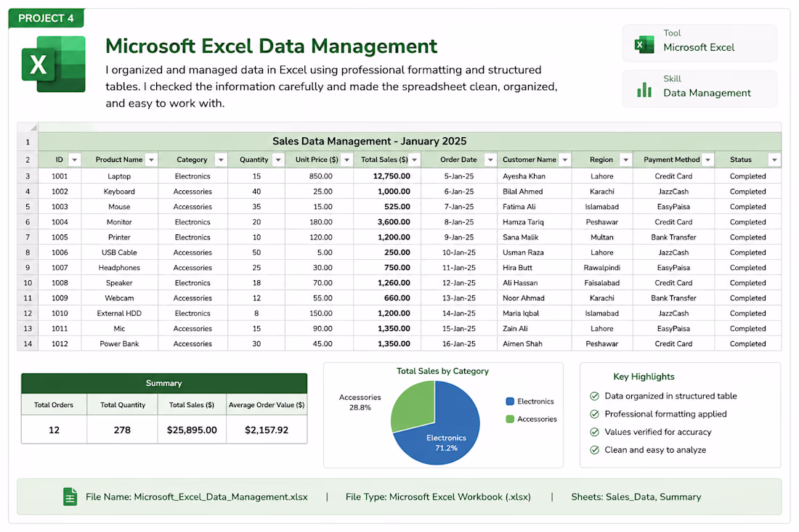Click the small Excel icon in Tool card
Viewport: 799px width, 532px height.
click(x=644, y=44)
